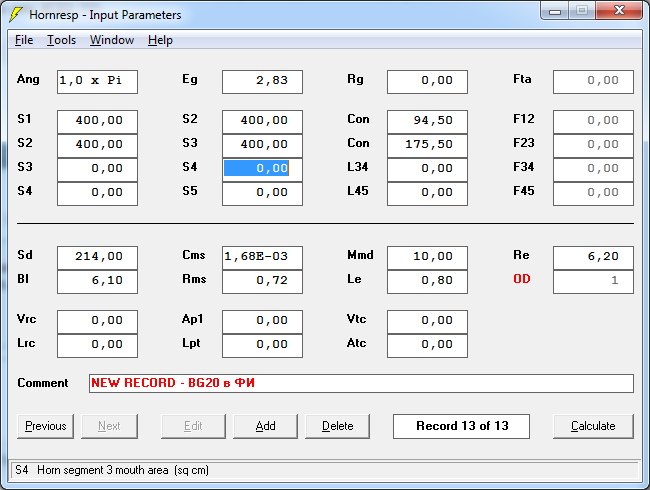650x490 pixels.
Task: Select the Ang field showing 1,0 x Pi
Action: point(97,82)
